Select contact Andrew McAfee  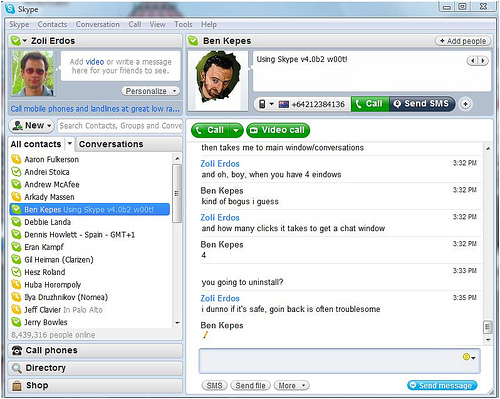tap(91, 184)
